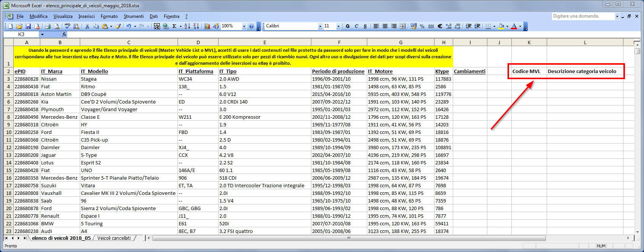644x252 pixels.
Task: Click the fx insert function button
Action: [x=64, y=34]
